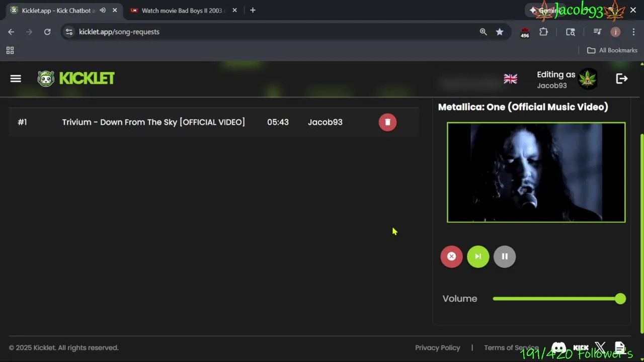Open a new browser tab

pos(253,10)
